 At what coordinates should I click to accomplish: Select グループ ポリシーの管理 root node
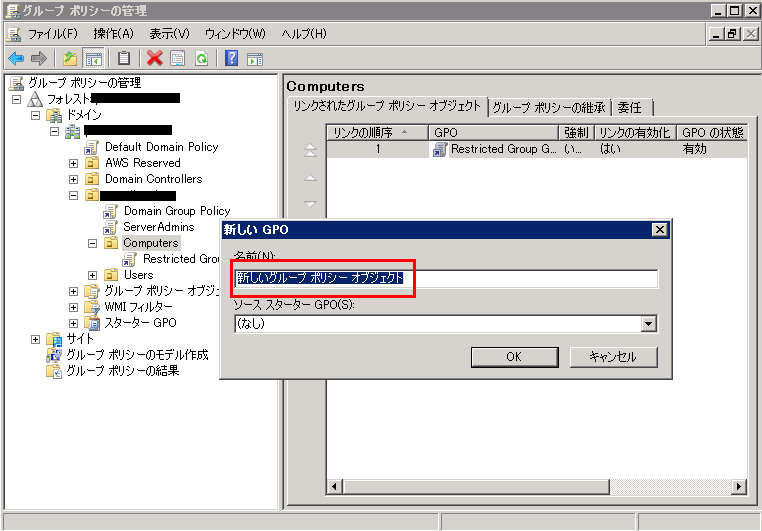tap(85, 83)
